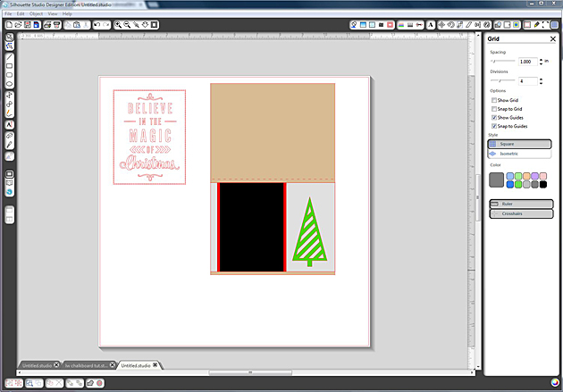Open the Move panel icon
The image size is (563, 392).
[441, 25]
